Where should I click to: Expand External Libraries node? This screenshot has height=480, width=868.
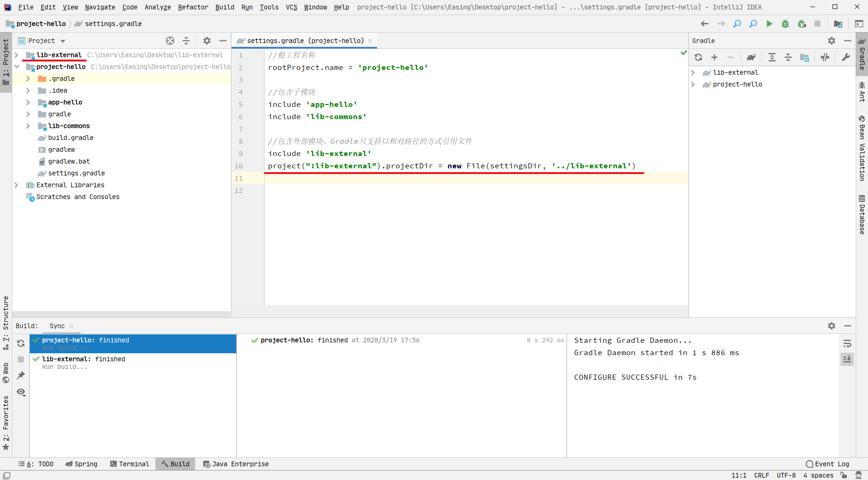click(x=17, y=185)
